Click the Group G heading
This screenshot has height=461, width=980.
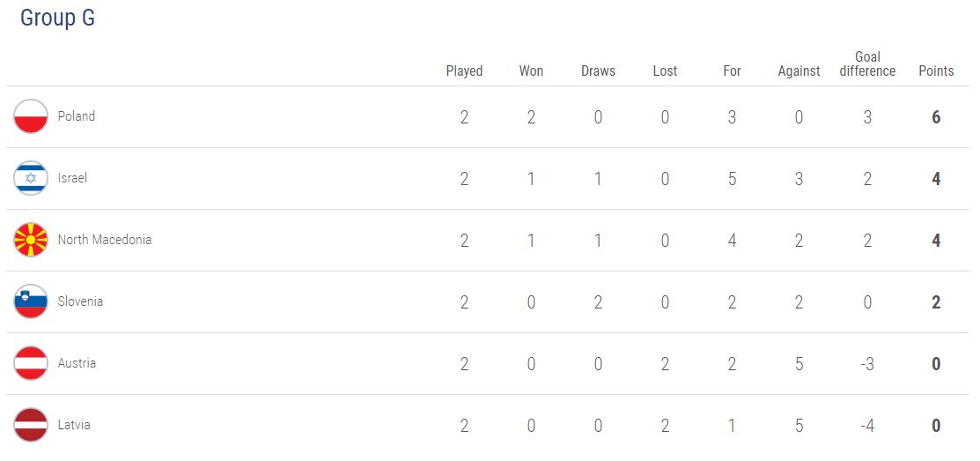[x=57, y=19]
